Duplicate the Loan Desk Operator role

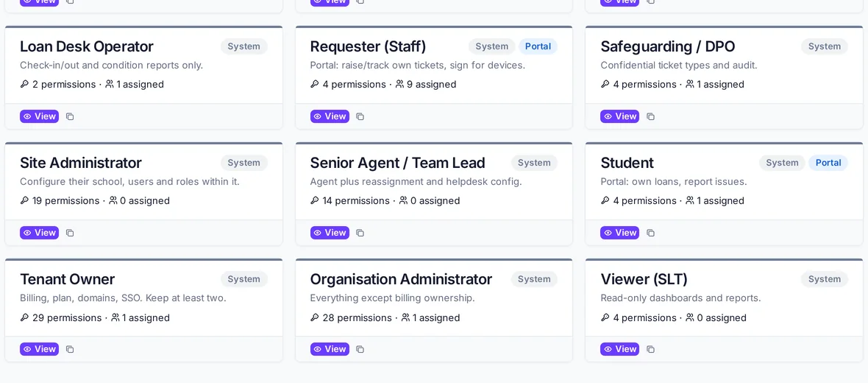(x=70, y=116)
